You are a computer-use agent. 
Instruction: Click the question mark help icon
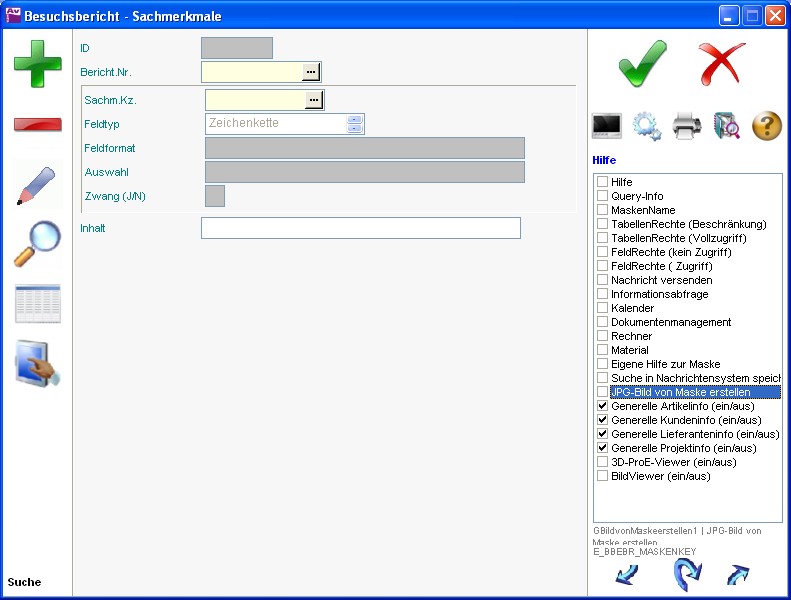(766, 126)
